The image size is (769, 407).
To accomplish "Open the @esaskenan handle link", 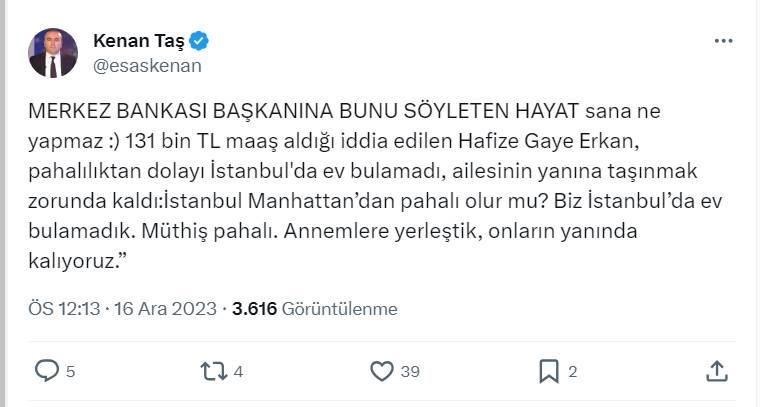I will pyautogui.click(x=147, y=66).
